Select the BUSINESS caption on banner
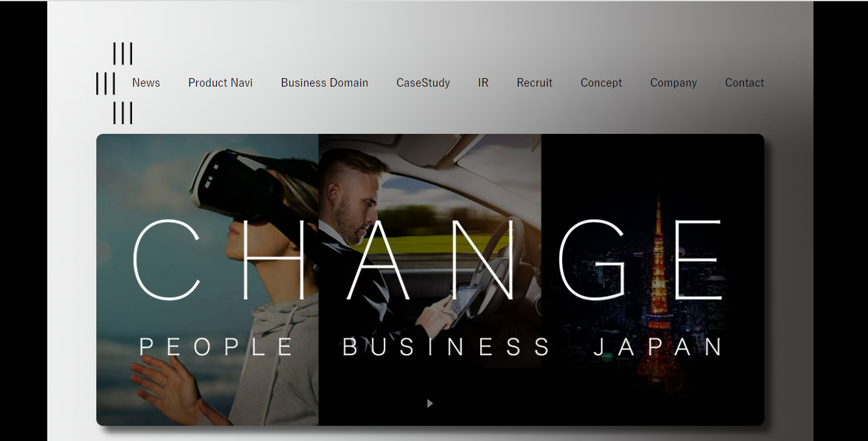868x441 pixels. (447, 347)
